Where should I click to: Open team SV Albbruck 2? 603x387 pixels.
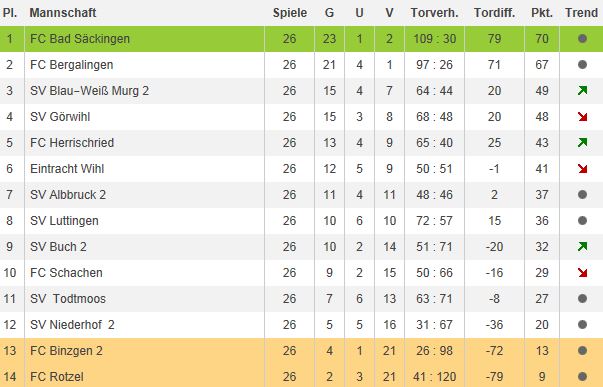click(68, 195)
